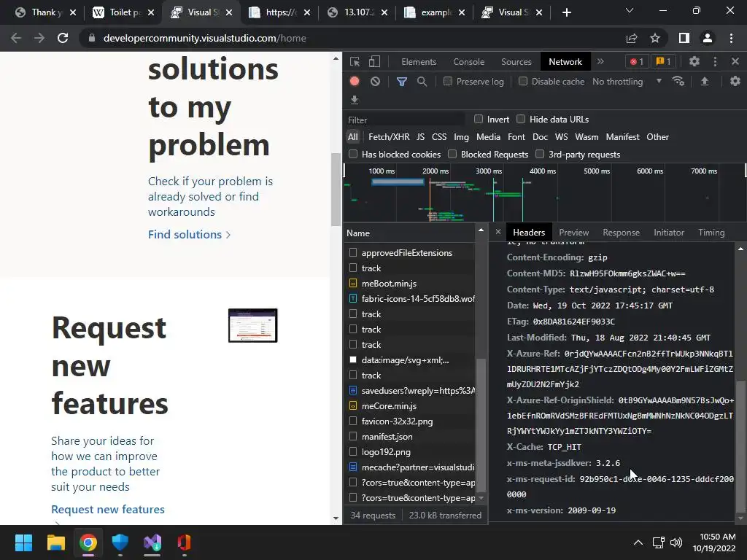This screenshot has height=560, width=747.
Task: Open DevTools settings gear
Action: (x=694, y=61)
